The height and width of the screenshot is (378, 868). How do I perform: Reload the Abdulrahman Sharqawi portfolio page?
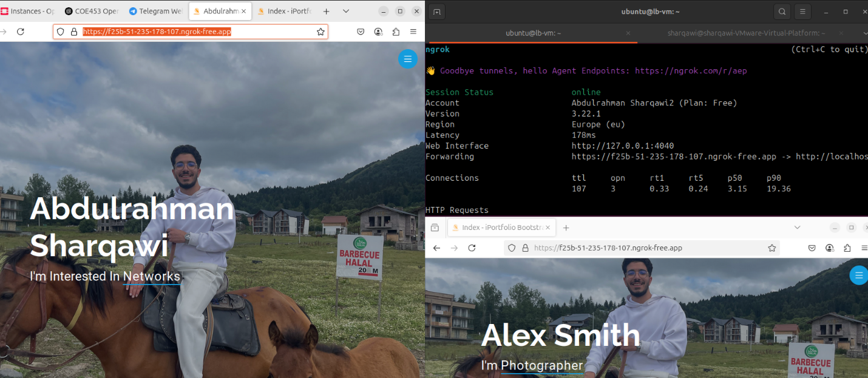tap(21, 32)
